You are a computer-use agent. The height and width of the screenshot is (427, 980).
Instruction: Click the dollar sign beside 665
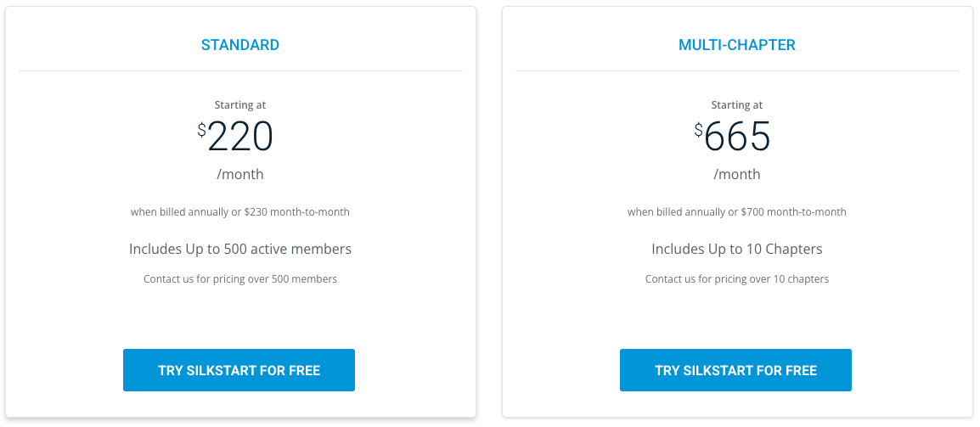pos(699,129)
